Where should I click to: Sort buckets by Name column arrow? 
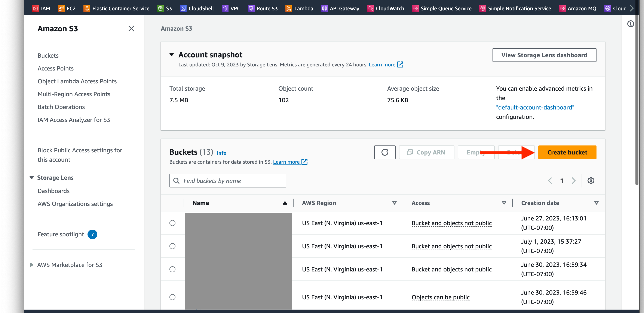point(285,203)
